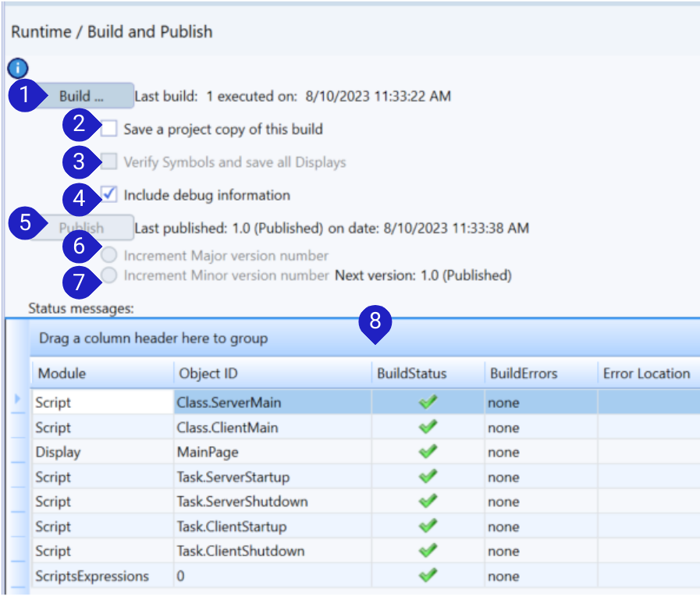Click green checkmark for Task.ClientShutdown row
Image resolution: width=700 pixels, height=596 pixels.
pos(428,551)
